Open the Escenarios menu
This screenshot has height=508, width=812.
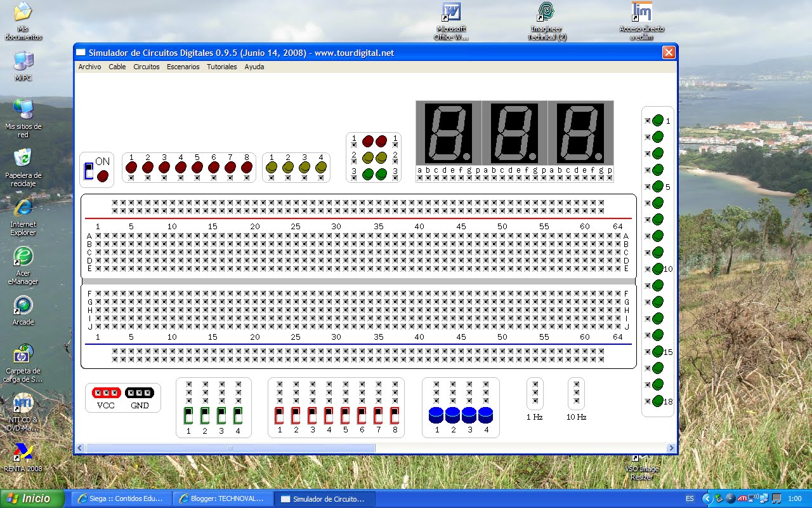[183, 66]
